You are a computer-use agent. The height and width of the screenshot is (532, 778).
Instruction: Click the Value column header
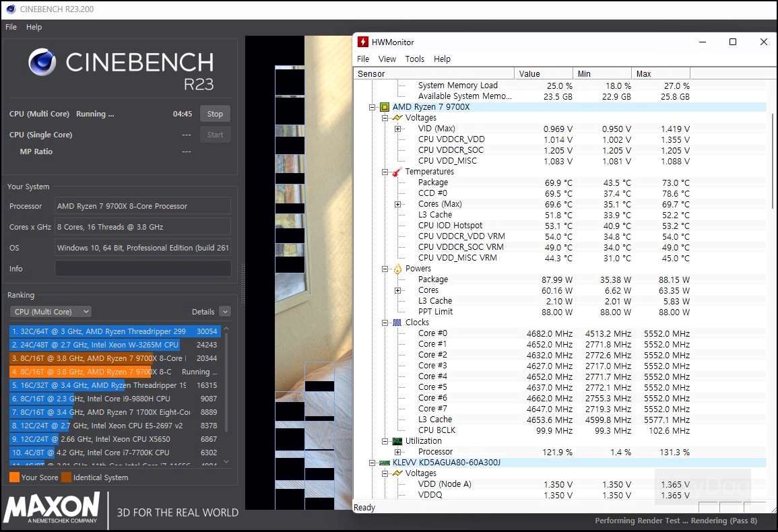coord(544,73)
